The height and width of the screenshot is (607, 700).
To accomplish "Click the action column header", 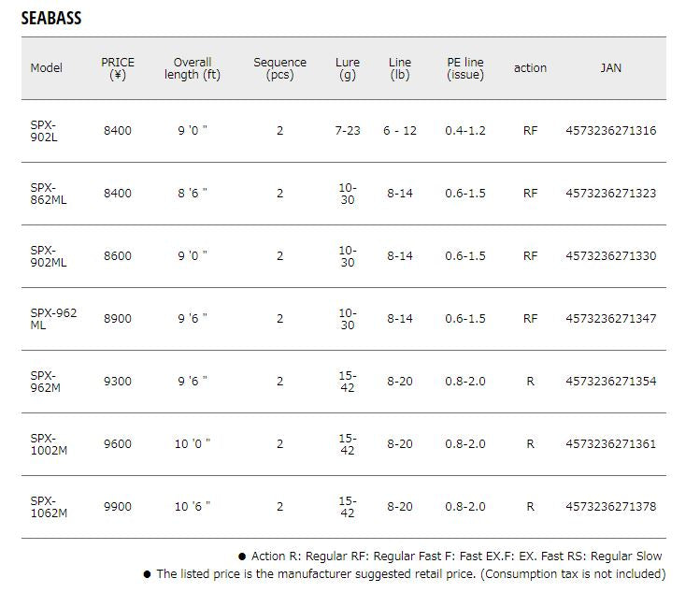I will pos(530,68).
